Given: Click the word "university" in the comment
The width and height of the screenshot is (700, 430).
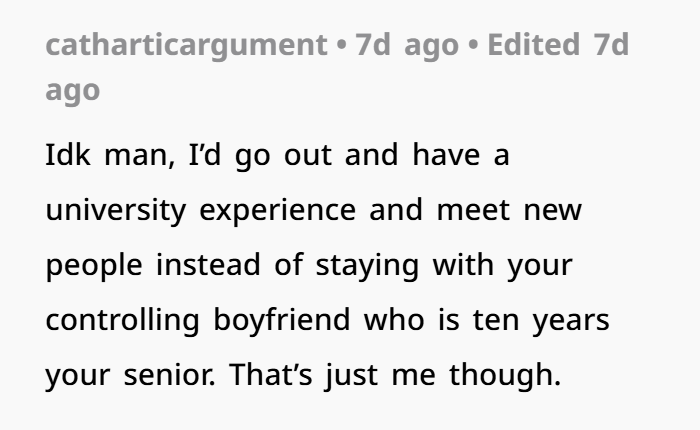Looking at the screenshot, I should click(x=120, y=211).
